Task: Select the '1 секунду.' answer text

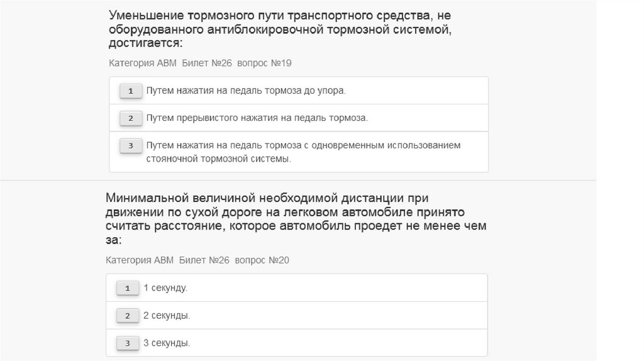Action: (x=166, y=287)
